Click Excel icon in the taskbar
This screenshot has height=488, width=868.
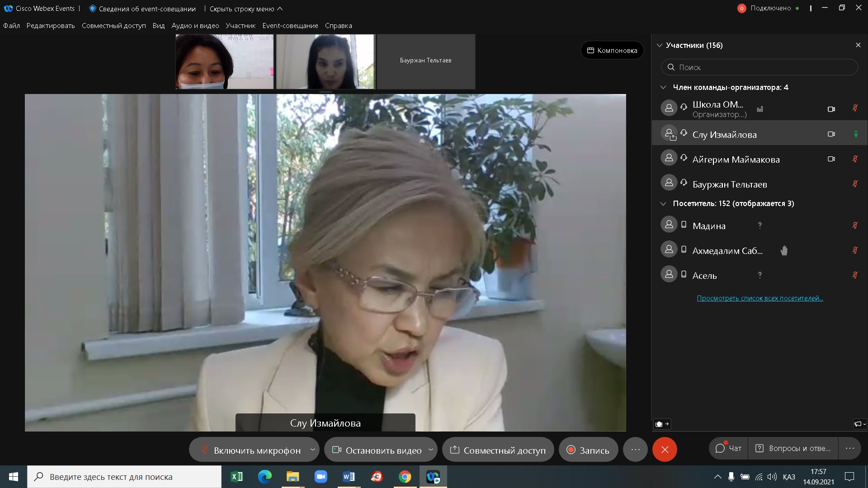[236, 477]
